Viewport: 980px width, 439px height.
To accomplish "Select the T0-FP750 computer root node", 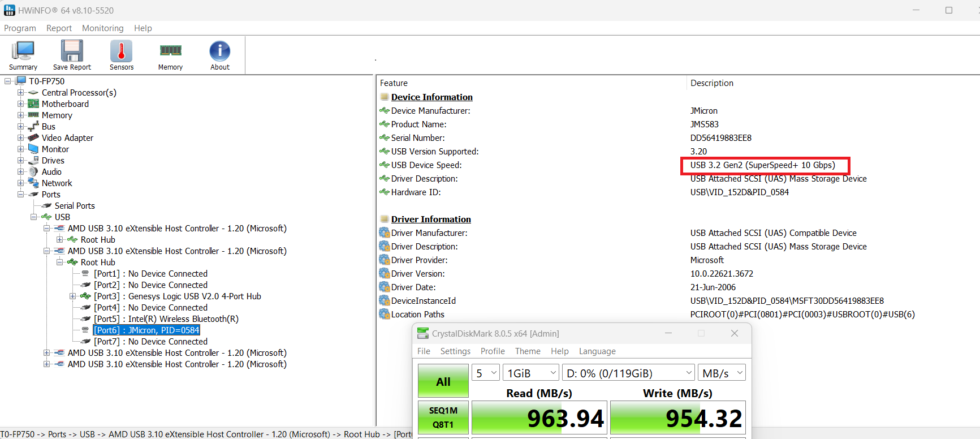I will pyautogui.click(x=46, y=81).
